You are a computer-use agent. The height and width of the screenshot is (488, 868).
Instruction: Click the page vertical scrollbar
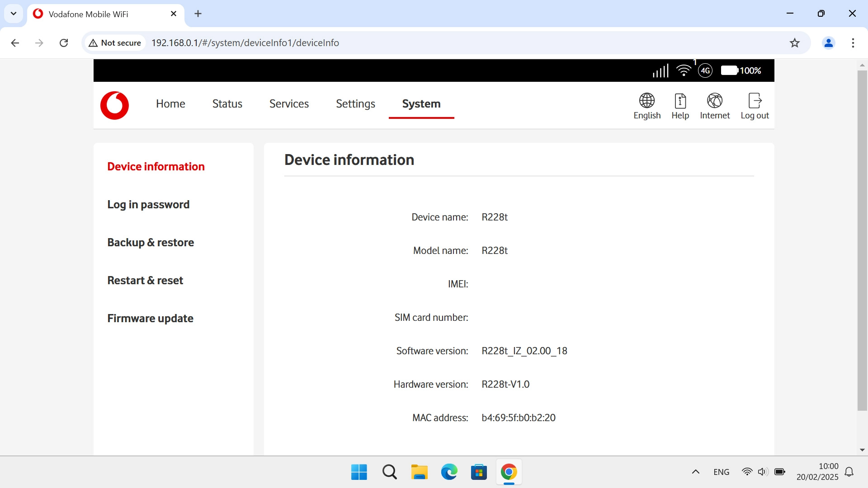862,239
